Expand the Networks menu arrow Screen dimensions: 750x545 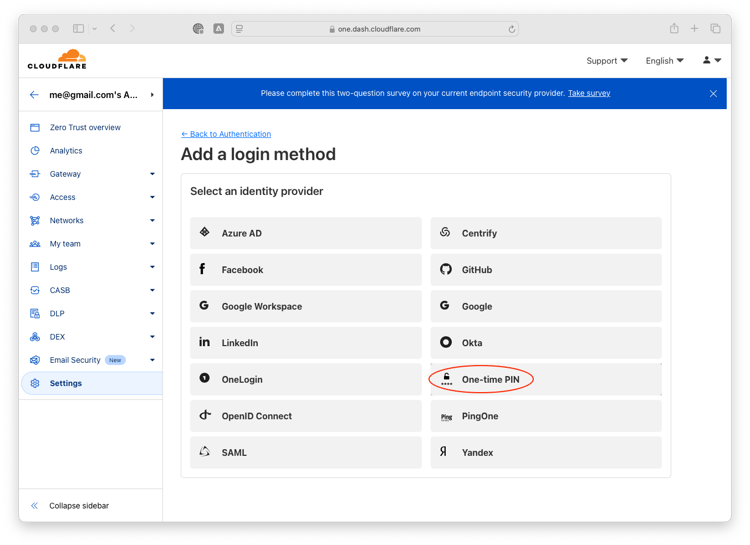152,221
